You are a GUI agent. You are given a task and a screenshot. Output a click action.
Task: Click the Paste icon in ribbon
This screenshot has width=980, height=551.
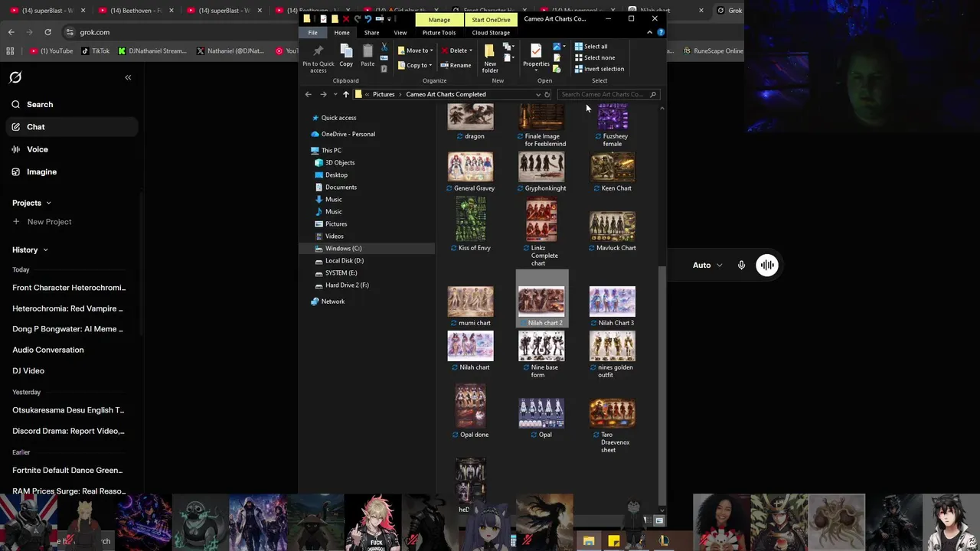[367, 51]
